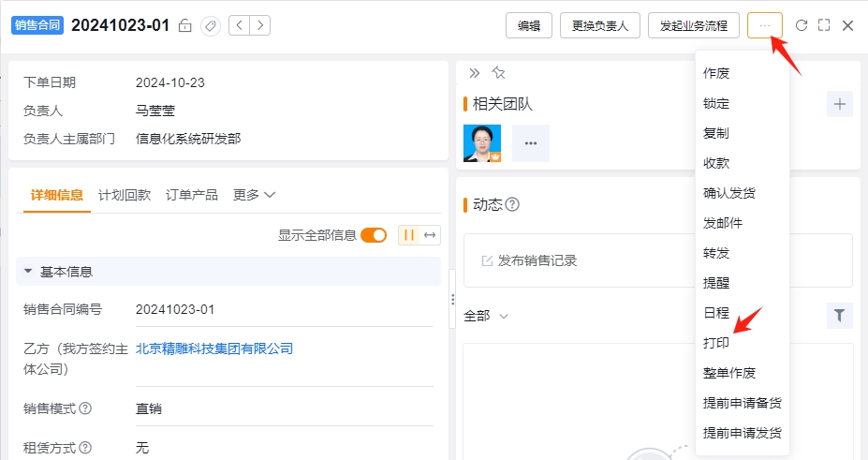
Task: Click the filter funnel icon in activity feed
Action: [x=840, y=316]
